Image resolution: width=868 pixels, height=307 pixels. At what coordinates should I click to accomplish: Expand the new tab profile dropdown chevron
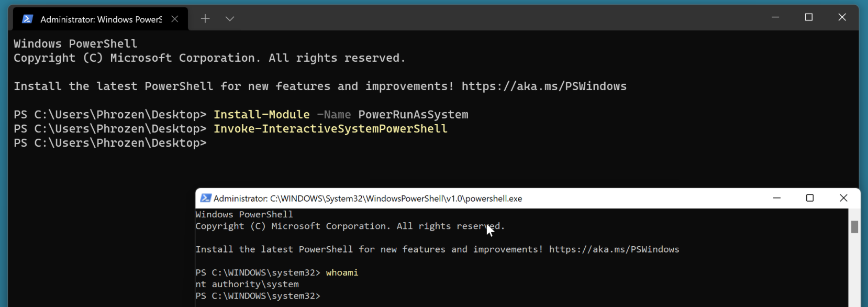(230, 19)
